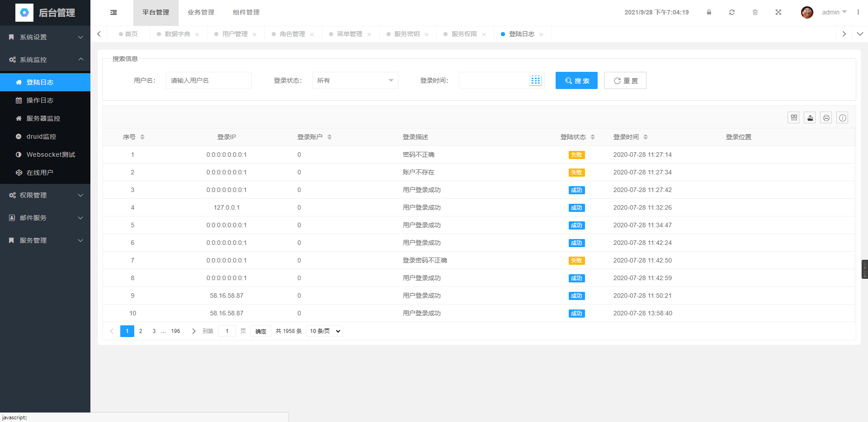Image resolution: width=868 pixels, height=422 pixels.
Task: Open the 菜单管理 tab
Action: (x=349, y=34)
